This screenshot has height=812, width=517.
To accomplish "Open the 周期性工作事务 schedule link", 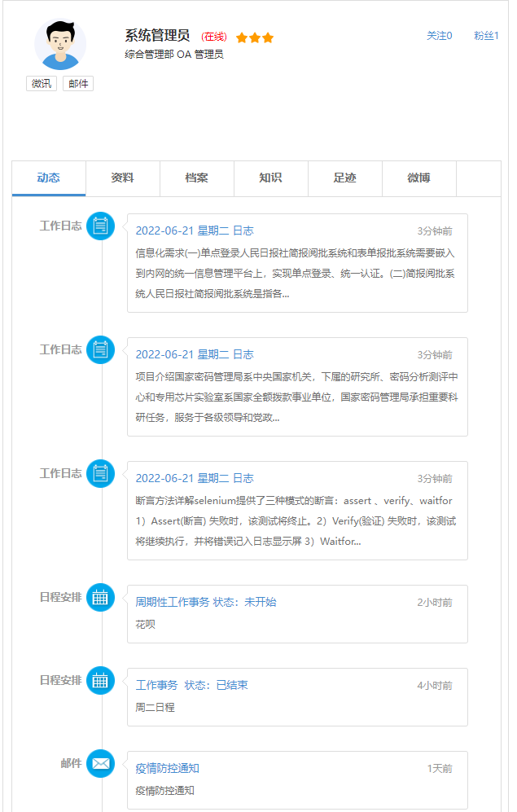I will pyautogui.click(x=172, y=602).
